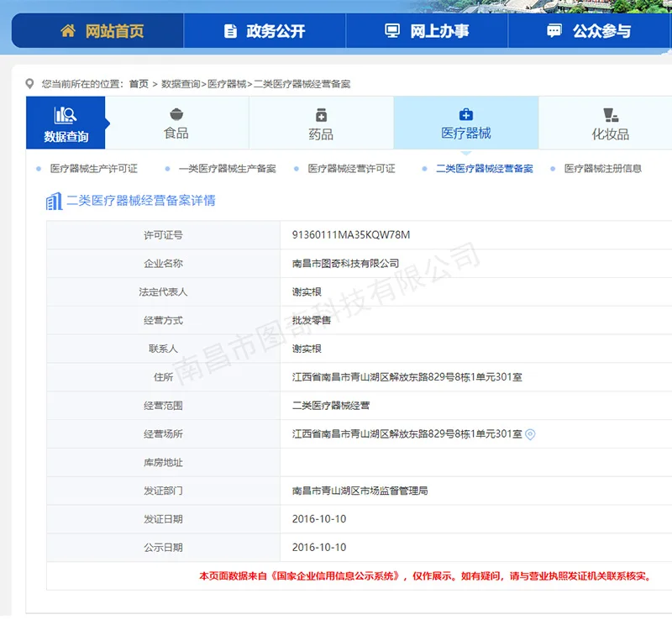Click the 库房地址 row label
The height and width of the screenshot is (630, 672).
163,463
